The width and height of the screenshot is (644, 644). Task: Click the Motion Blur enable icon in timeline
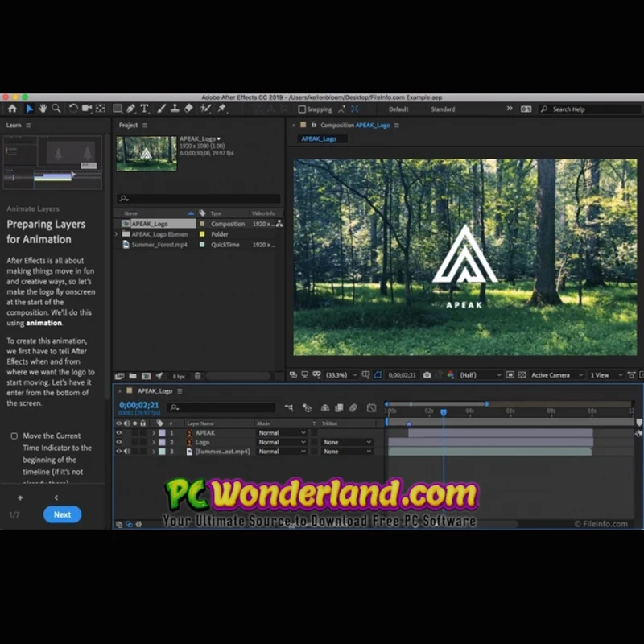click(353, 408)
